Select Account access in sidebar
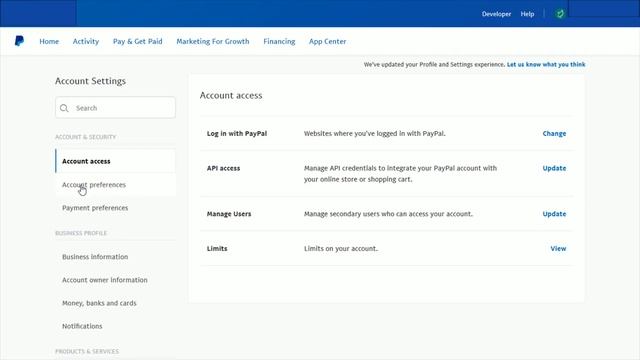640x360 pixels. (116, 161)
